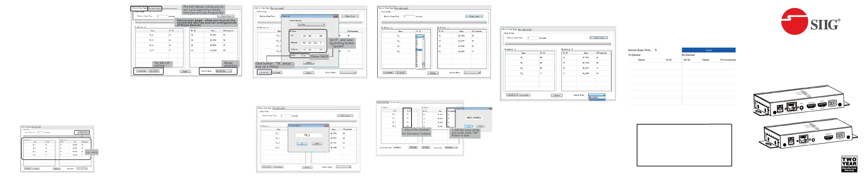Click the Device Scan Page tab beside Save Mode dialog
The height and width of the screenshot is (177, 868).
pyautogui.click(x=383, y=102)
